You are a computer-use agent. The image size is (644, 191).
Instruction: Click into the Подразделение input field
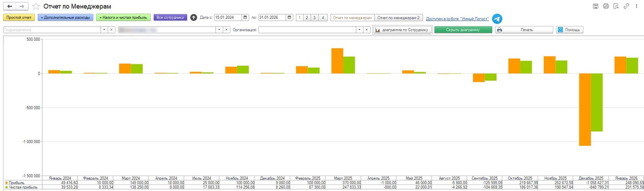tap(52, 30)
